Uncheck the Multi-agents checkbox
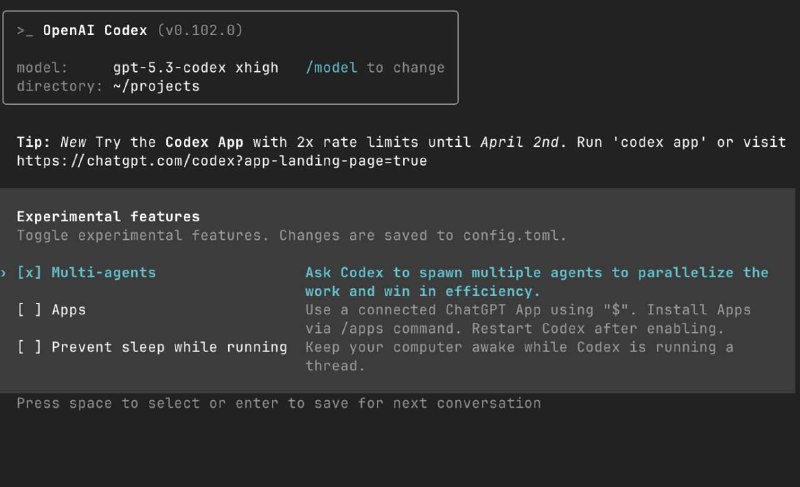Viewport: 800px width, 487px height. [x=30, y=272]
